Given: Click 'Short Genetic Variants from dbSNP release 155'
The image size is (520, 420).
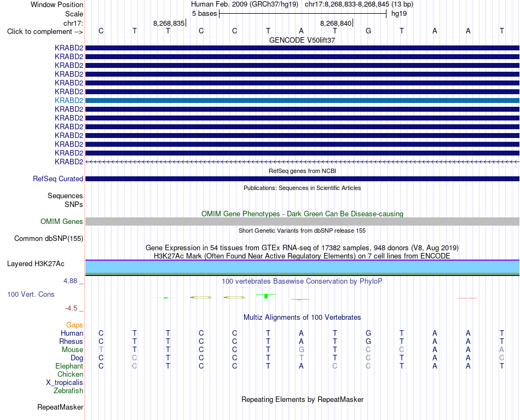Looking at the screenshot, I should click(x=302, y=231).
